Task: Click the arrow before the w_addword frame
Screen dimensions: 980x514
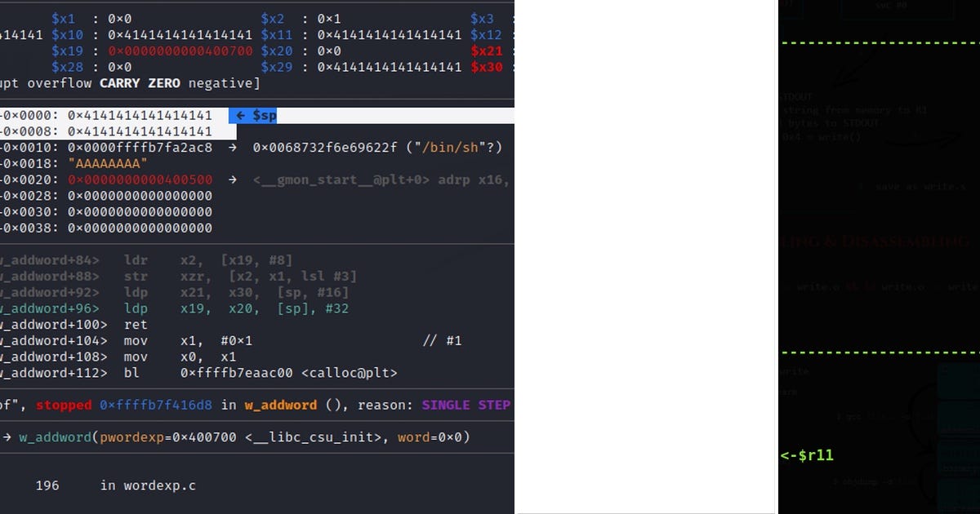Action: pos(8,436)
